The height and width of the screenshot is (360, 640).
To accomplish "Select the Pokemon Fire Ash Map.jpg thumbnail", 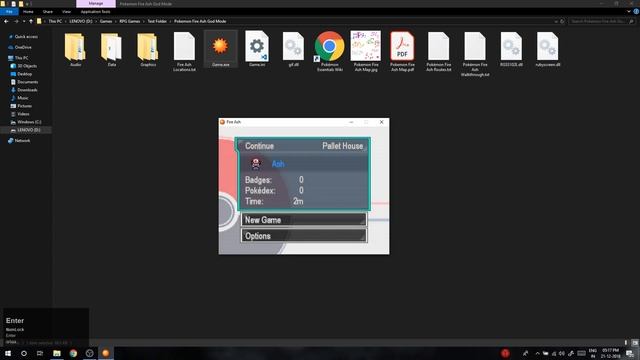I will coord(366,46).
